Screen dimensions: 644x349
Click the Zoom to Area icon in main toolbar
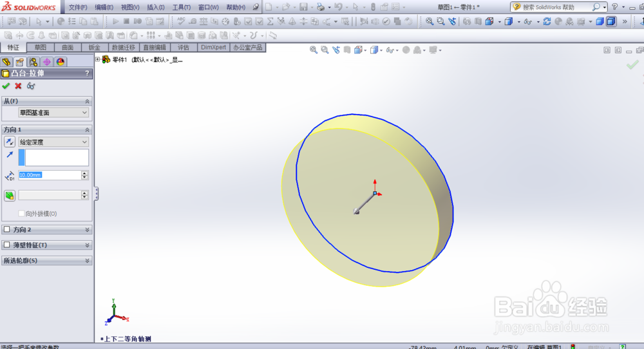pos(440,21)
